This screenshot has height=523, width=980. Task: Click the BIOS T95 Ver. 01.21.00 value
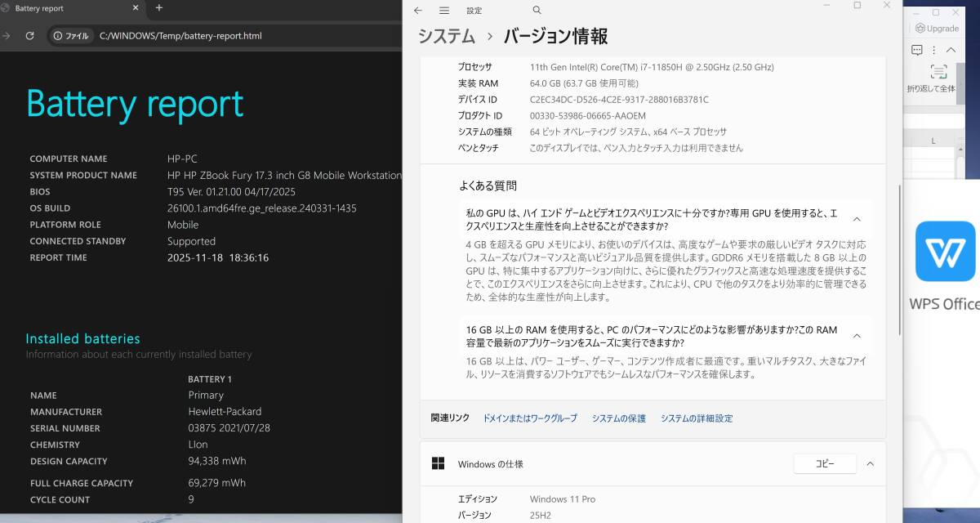(x=231, y=191)
